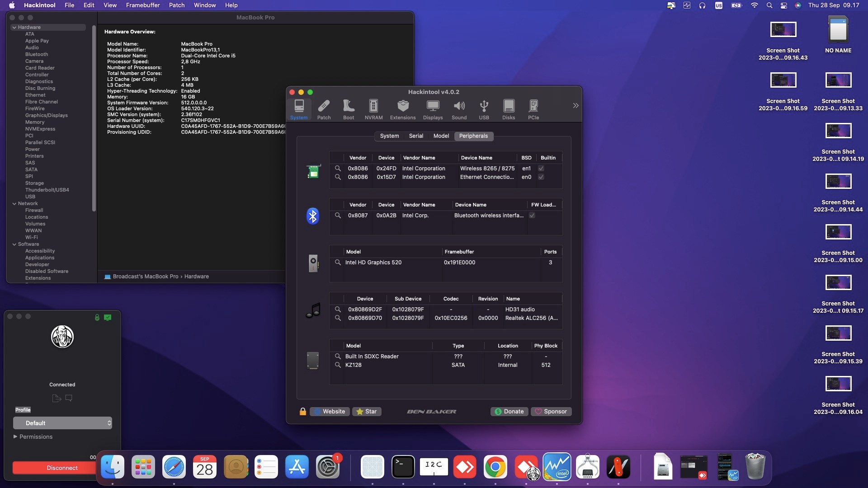
Task: Click magnifier icon beside KZ128 disk row
Action: pyautogui.click(x=338, y=365)
